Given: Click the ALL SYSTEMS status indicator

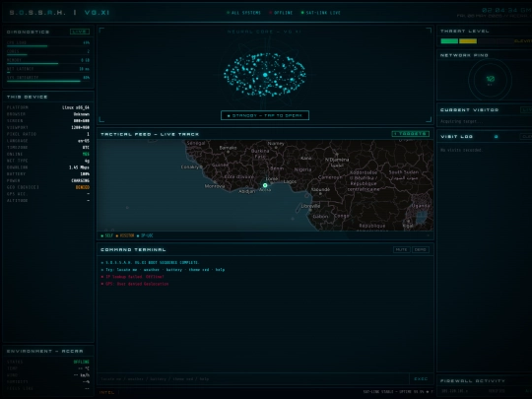Looking at the screenshot, I should tap(243, 13).
